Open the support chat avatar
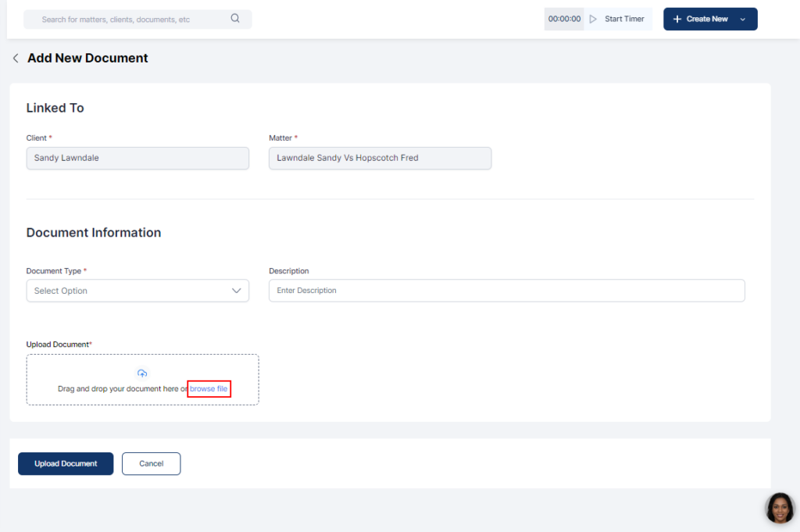 coord(779,508)
